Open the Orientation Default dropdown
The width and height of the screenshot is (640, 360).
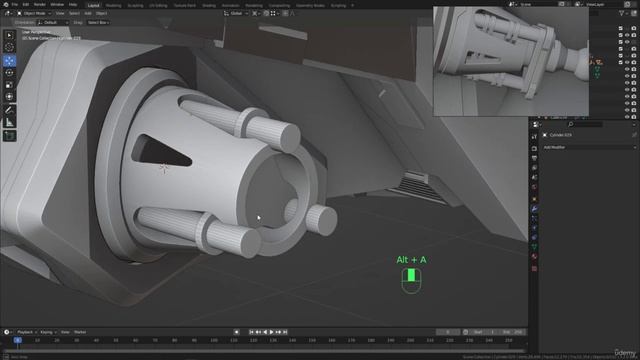[x=53, y=22]
